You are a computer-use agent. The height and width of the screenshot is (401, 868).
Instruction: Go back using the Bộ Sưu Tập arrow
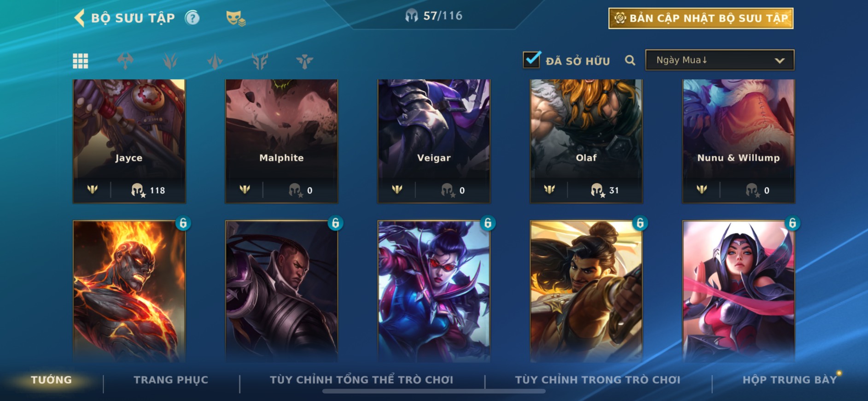(79, 18)
